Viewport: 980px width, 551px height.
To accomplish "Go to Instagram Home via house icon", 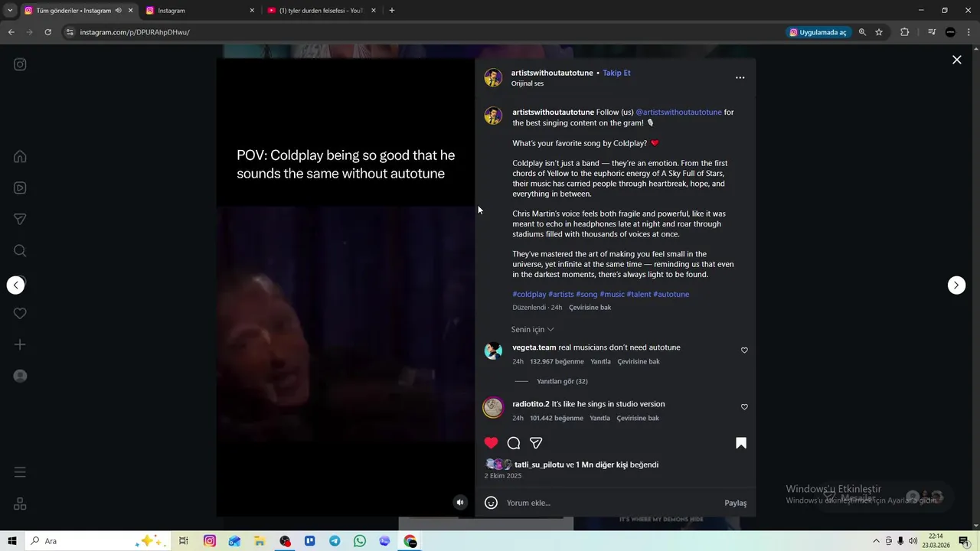I will (20, 156).
